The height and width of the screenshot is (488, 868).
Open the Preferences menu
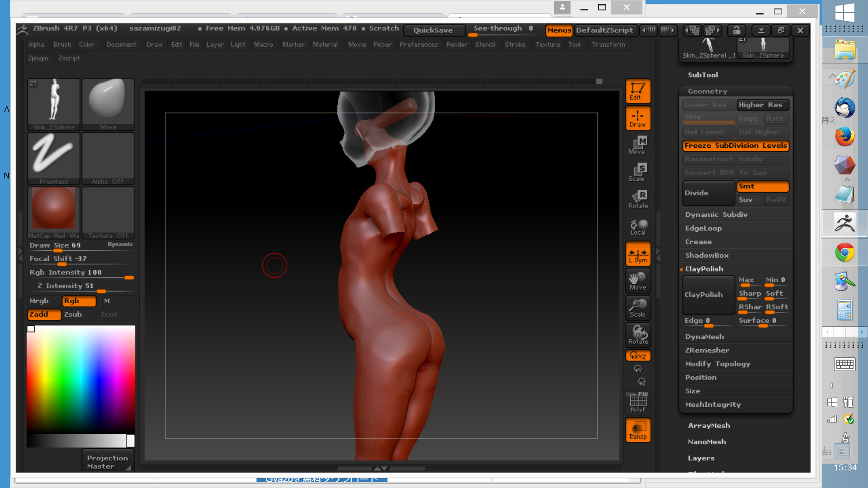tap(418, 45)
